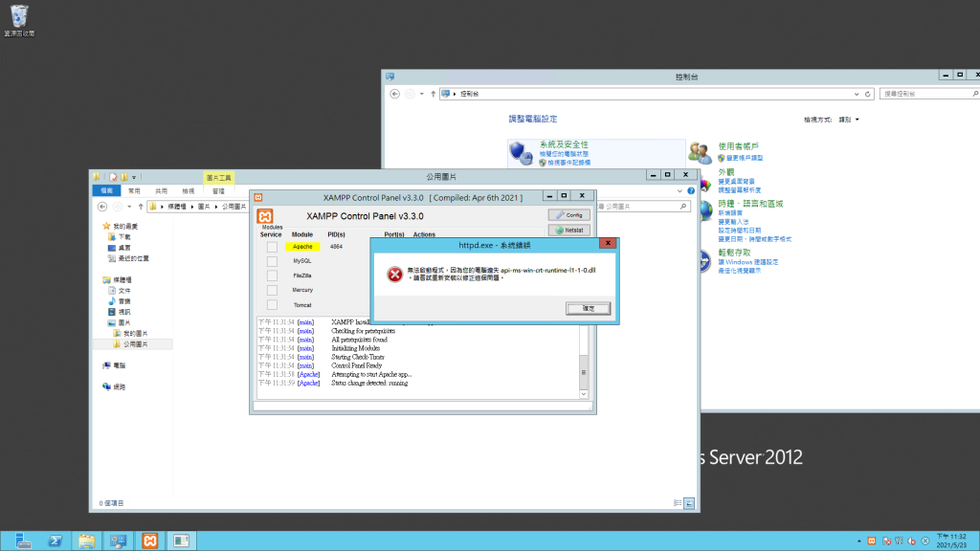Open 檢視方式 類別 dropdown in Control Panel
The image size is (980, 551).
pyautogui.click(x=849, y=120)
